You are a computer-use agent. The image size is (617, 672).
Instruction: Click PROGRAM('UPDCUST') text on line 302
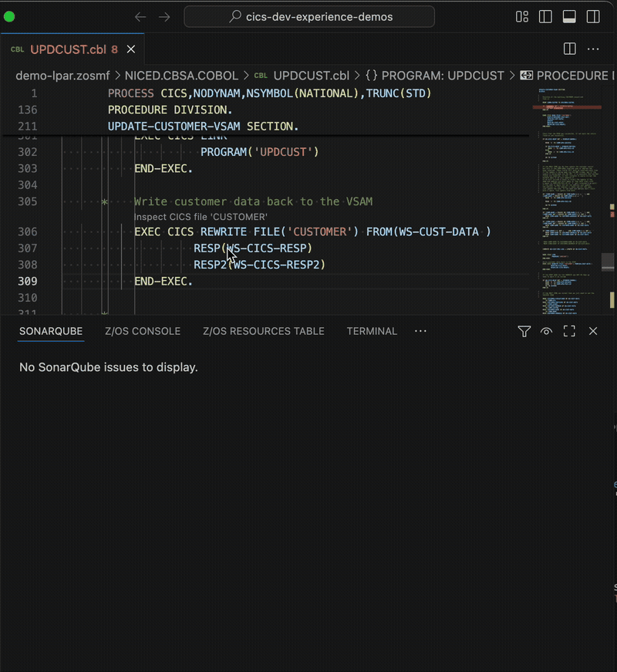click(x=260, y=152)
